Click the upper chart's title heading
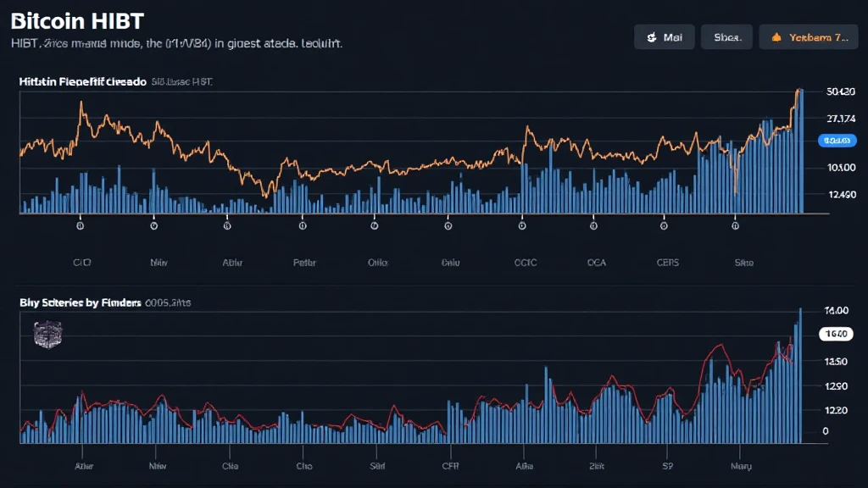This screenshot has width=868, height=488. (82, 82)
